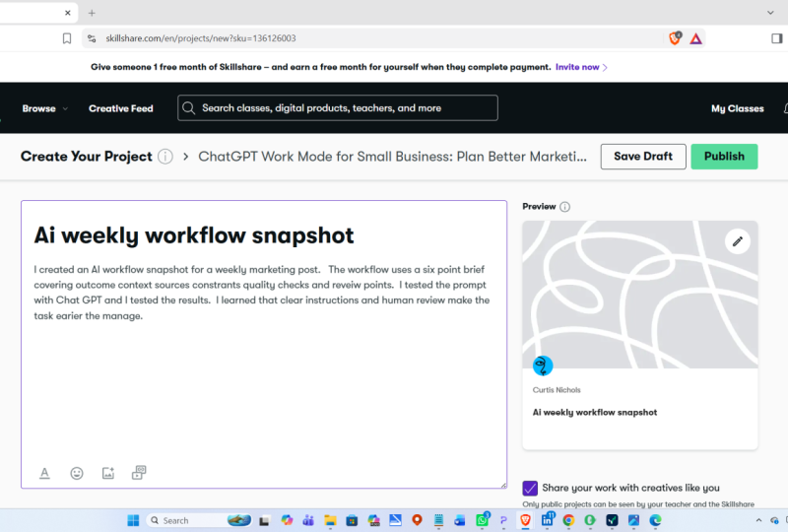This screenshot has height=532, width=788.
Task: Open File Explorer from the taskbar
Action: 330,520
